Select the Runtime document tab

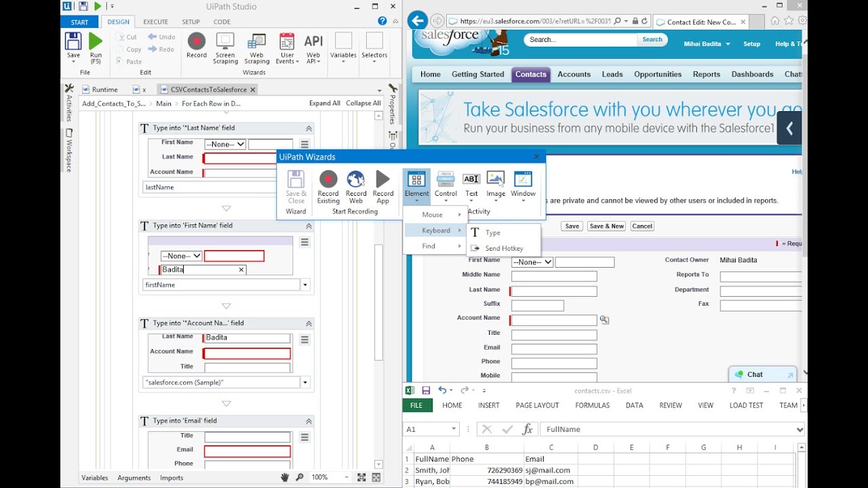100,89
